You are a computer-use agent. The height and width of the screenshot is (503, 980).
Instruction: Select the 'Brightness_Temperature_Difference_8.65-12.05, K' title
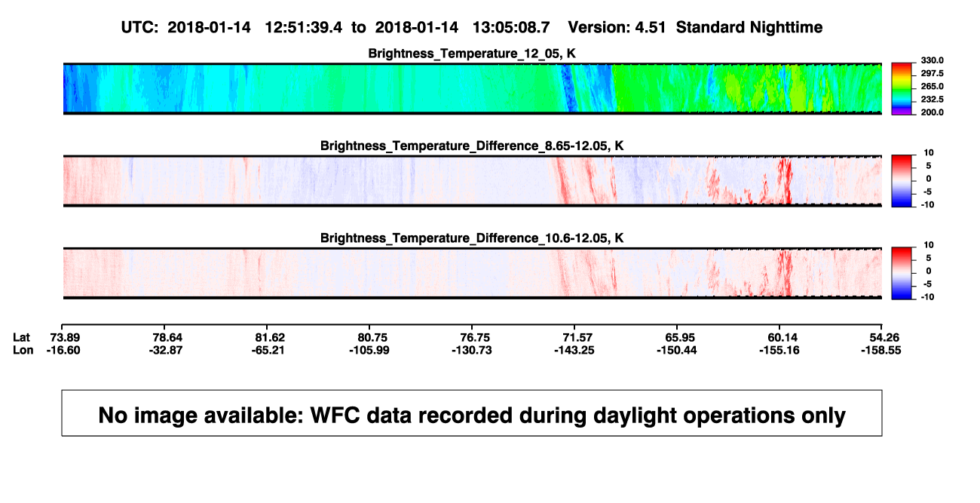click(x=472, y=146)
